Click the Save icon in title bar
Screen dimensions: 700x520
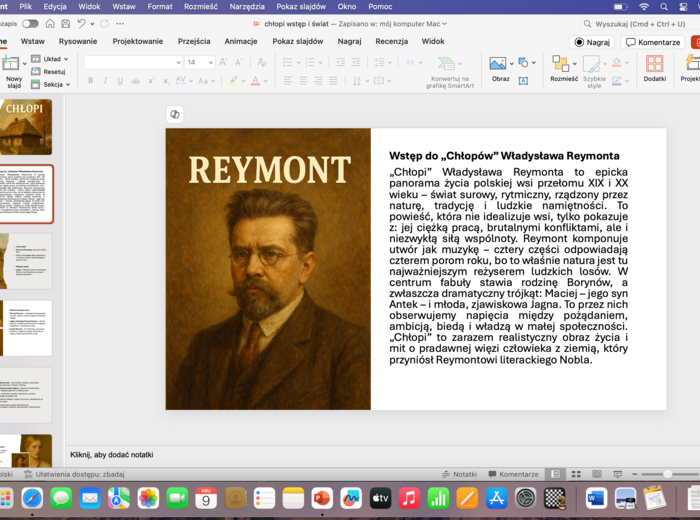tap(68, 23)
